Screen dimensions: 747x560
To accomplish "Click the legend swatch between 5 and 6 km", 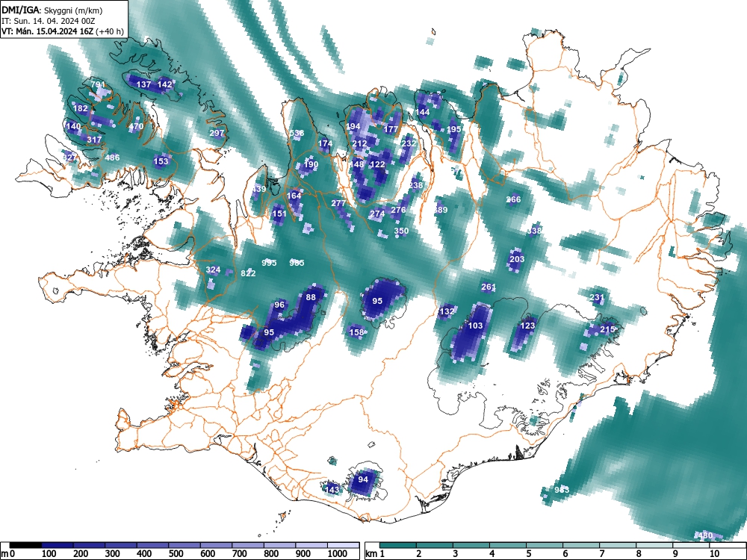I will [x=545, y=545].
